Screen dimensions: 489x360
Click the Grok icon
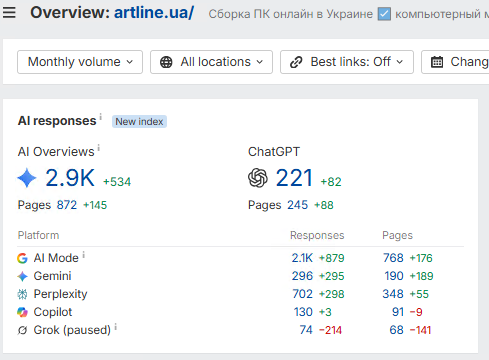pos(22,330)
